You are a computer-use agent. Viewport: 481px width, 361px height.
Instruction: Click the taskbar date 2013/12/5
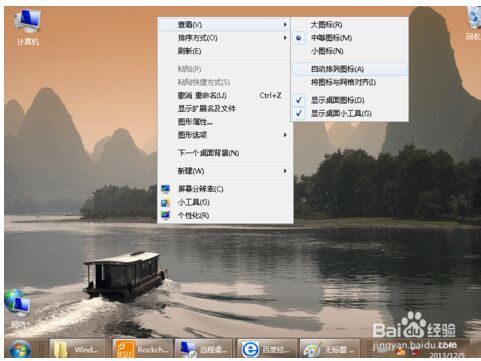(x=447, y=355)
